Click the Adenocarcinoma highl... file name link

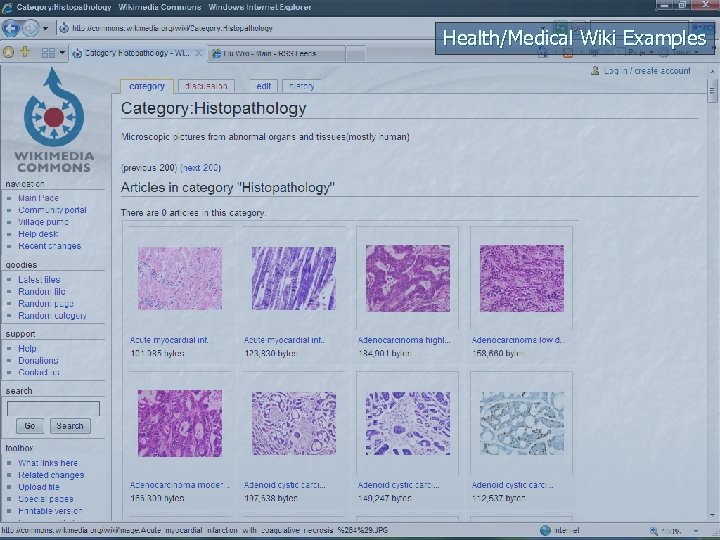(404, 340)
